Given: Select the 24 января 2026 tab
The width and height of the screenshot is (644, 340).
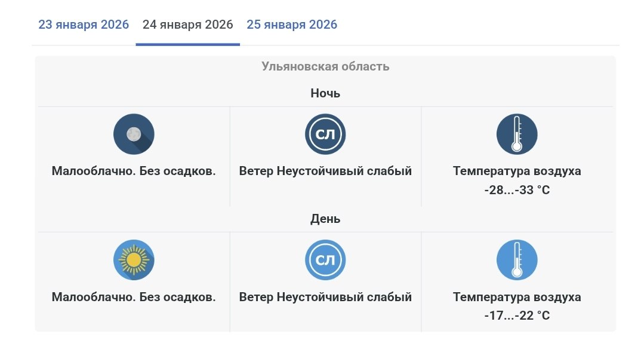Looking at the screenshot, I should (x=187, y=25).
